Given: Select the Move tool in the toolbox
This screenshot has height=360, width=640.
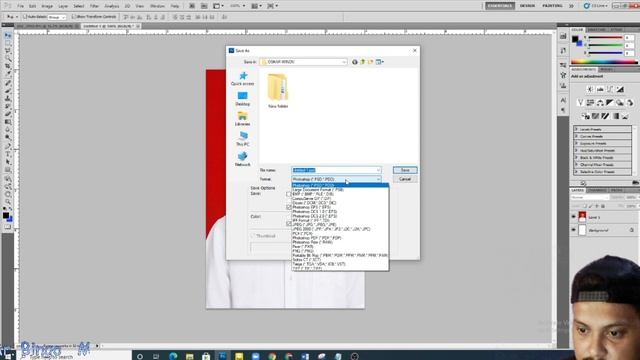Looking at the screenshot, I should click(x=8, y=36).
